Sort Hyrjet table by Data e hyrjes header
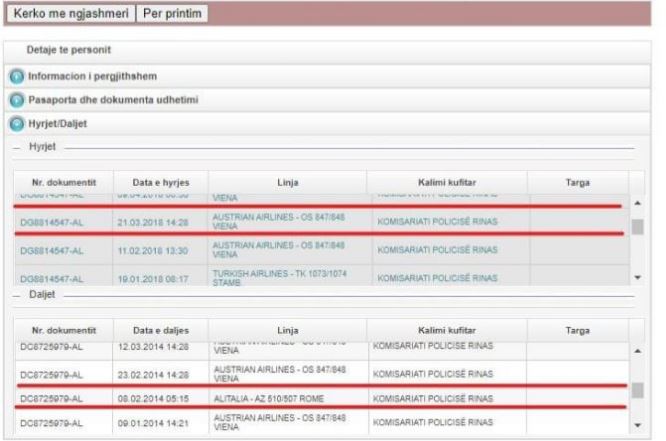This screenshot has height=441, width=666. 161,183
